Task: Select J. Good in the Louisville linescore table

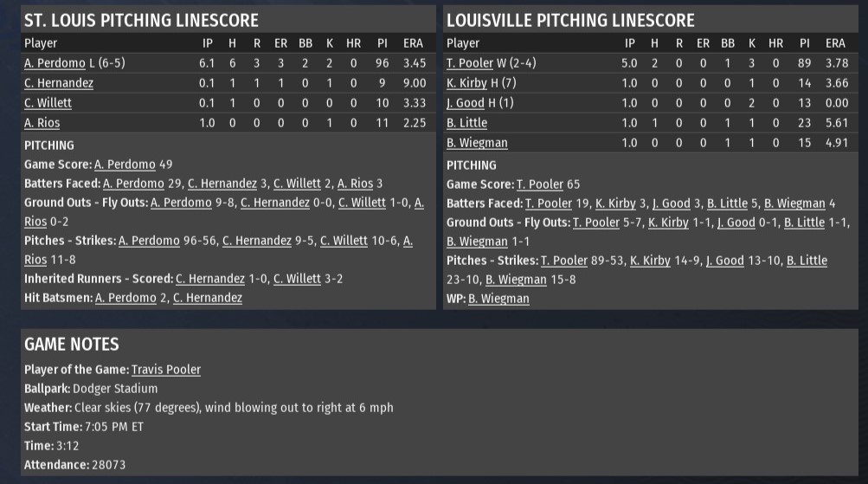Action: point(466,103)
